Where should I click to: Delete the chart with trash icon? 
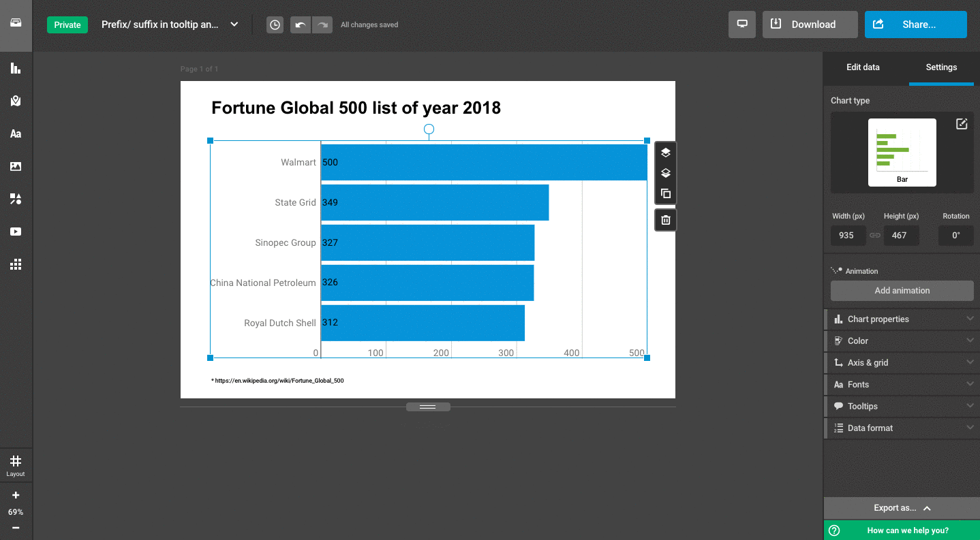(666, 220)
